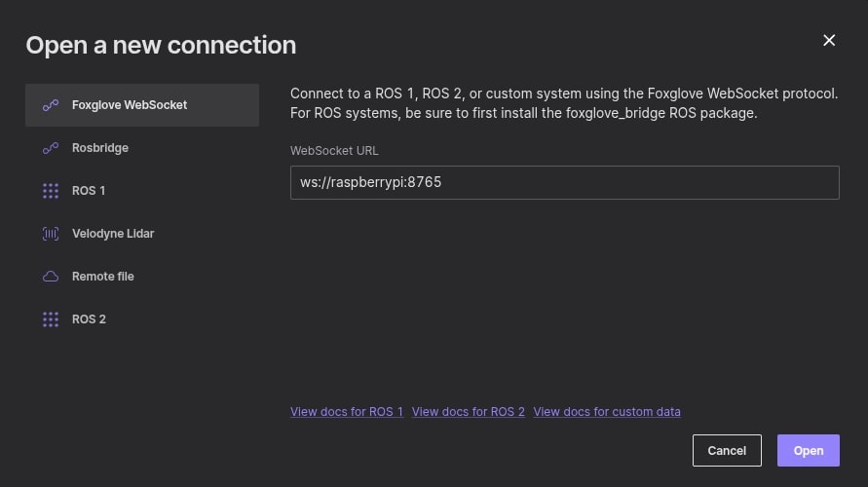Click the purple Open button
The height and width of the screenshot is (487, 868).
(809, 450)
